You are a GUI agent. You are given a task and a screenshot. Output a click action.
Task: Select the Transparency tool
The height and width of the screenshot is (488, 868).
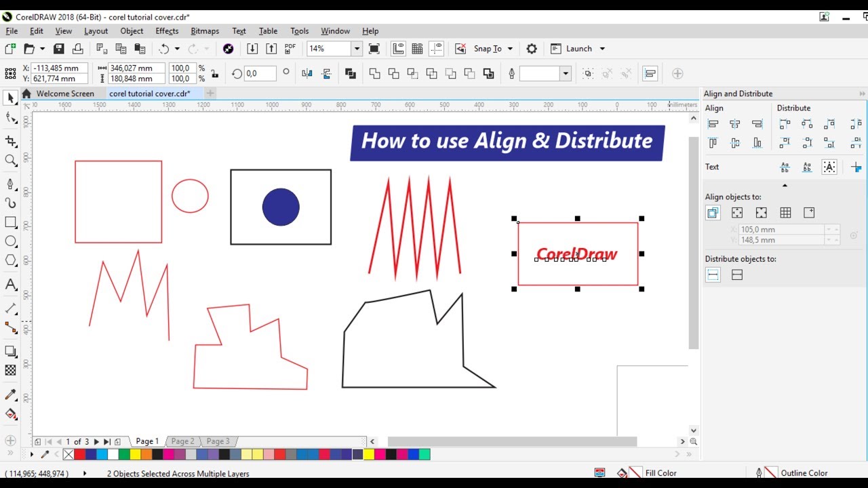(x=10, y=370)
